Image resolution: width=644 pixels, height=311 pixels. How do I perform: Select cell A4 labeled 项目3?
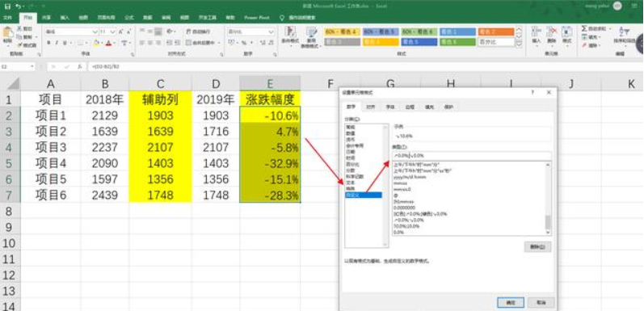point(51,147)
